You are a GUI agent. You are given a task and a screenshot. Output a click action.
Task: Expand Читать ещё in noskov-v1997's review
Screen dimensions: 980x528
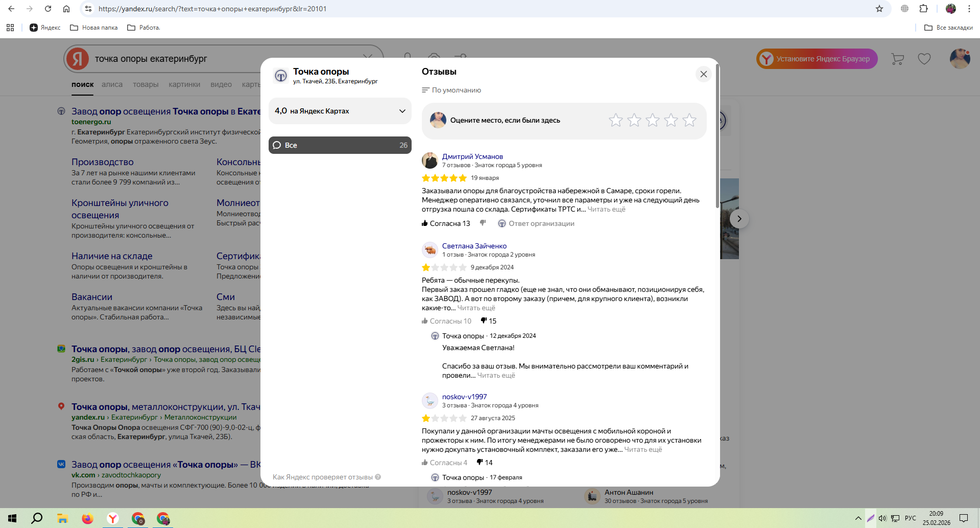click(643, 449)
